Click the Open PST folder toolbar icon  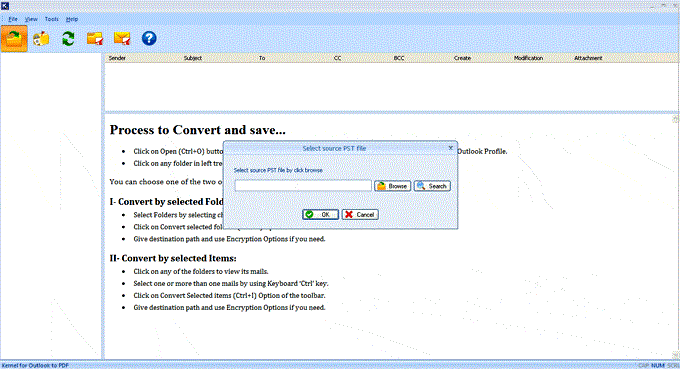[14, 39]
